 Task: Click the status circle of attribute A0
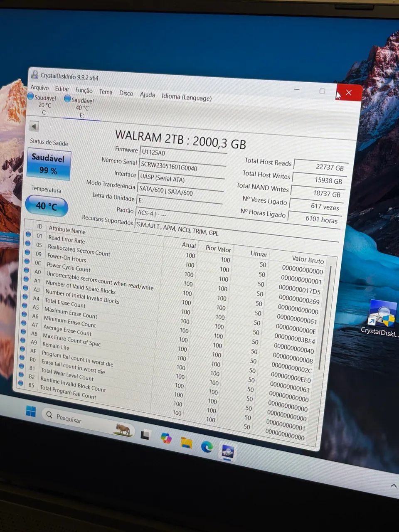[x=26, y=270]
